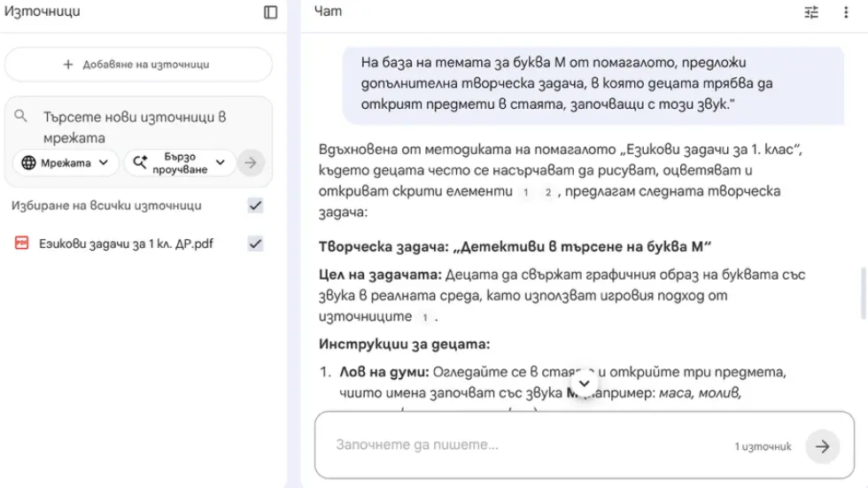Open chat configuration sliders icon
Image resolution: width=868 pixels, height=488 pixels.
point(811,12)
